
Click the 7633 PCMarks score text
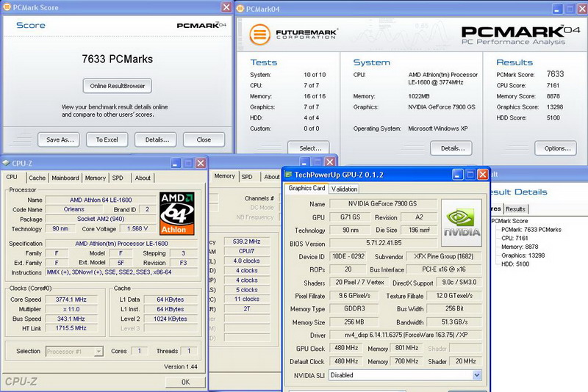coord(118,59)
